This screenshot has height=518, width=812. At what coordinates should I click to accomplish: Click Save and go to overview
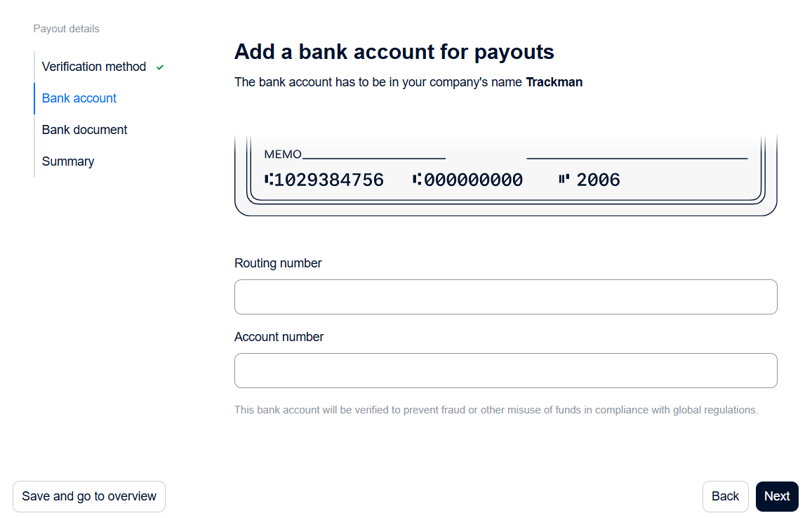pyautogui.click(x=89, y=496)
